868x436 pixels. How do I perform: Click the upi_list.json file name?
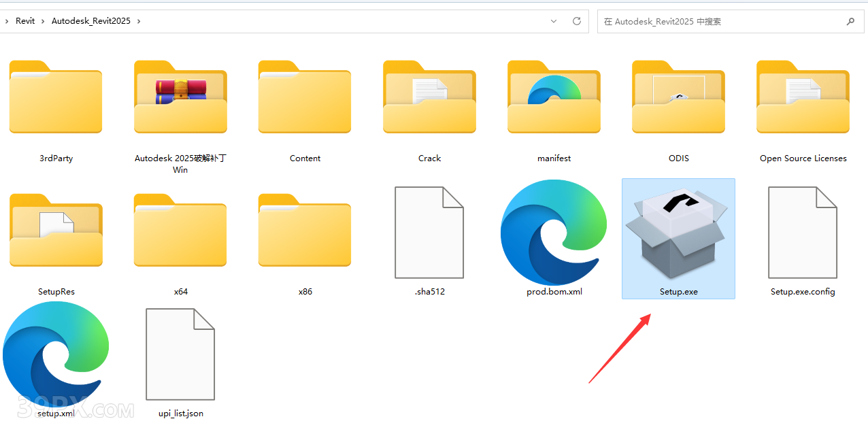pos(180,413)
